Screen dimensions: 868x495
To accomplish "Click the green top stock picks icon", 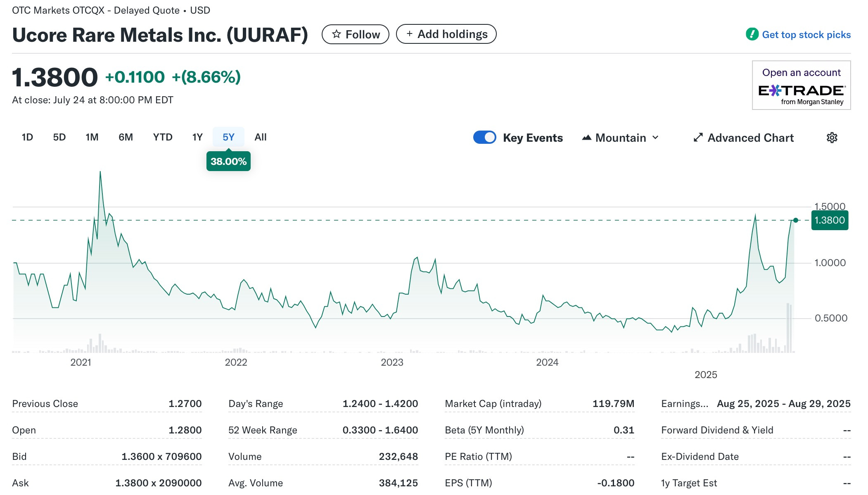I will pos(752,34).
